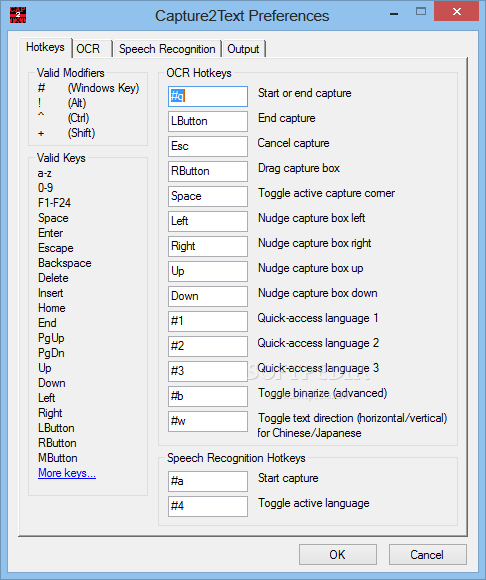This screenshot has height=580, width=486.
Task: Click the 'Home' valid key text
Action: coord(52,308)
